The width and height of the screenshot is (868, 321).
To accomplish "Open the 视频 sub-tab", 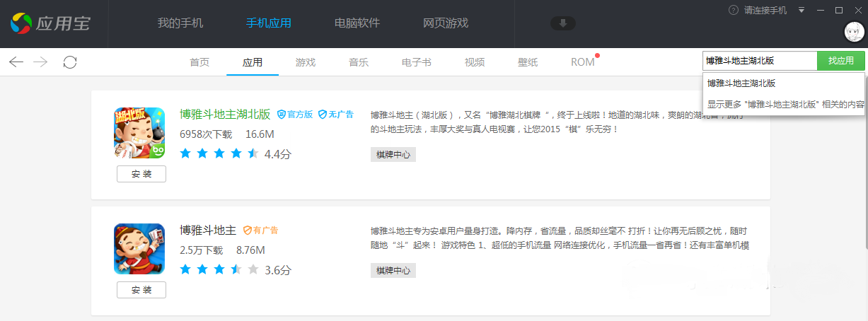I will [x=475, y=62].
